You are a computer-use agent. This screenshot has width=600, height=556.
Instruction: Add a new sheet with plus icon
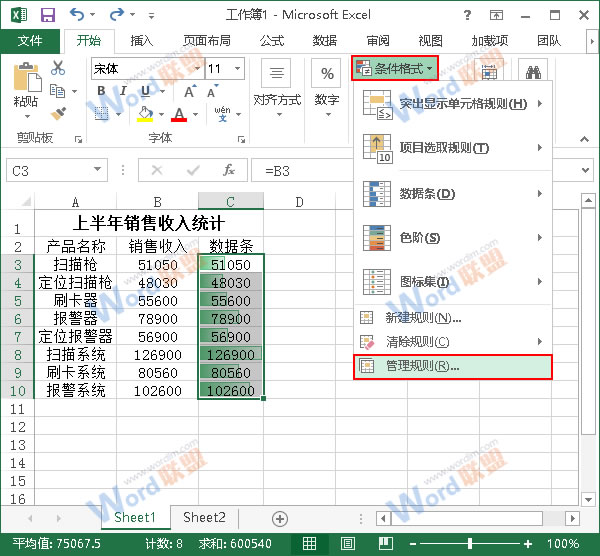(280, 518)
